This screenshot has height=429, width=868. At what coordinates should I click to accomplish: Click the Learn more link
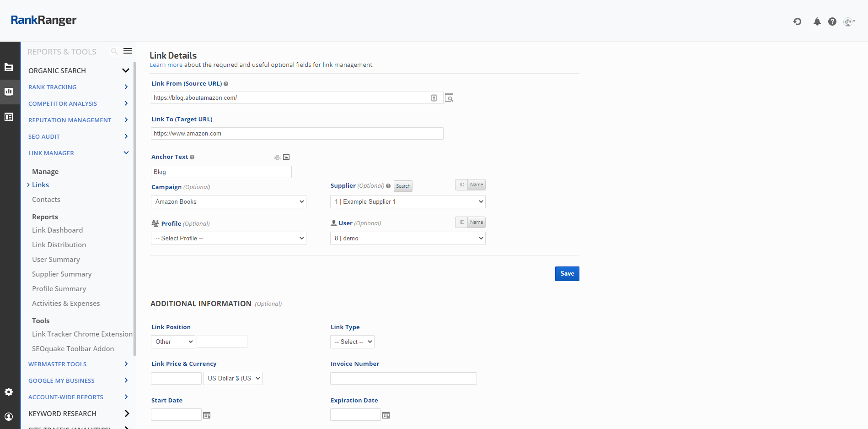[x=166, y=65]
